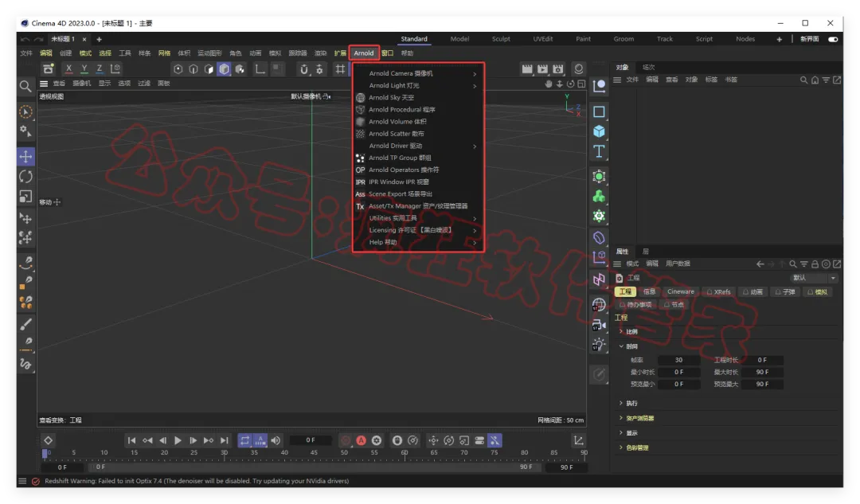
Task: Click the attribute manager back arrow
Action: (x=760, y=264)
